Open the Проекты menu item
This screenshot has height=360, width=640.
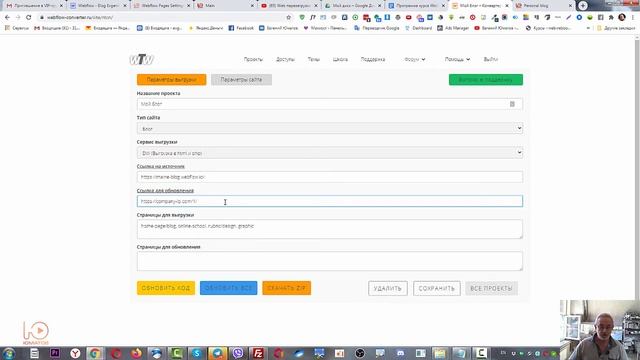click(253, 59)
